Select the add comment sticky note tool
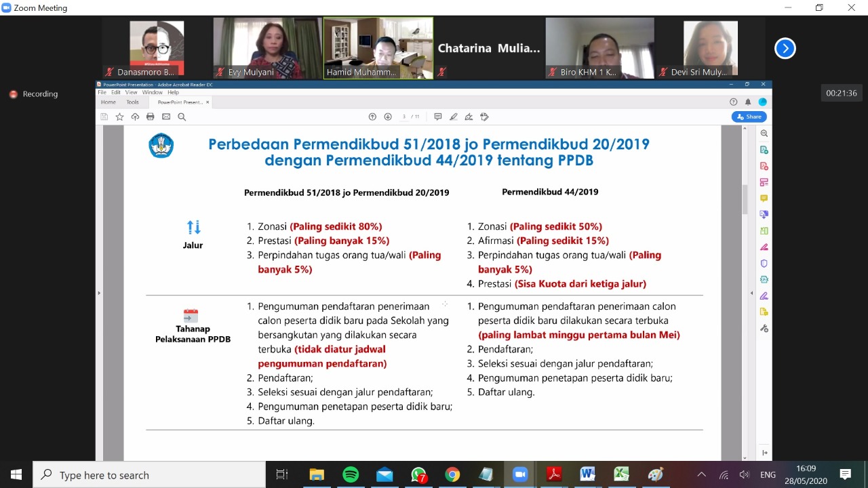Viewport: 868px width, 488px height. pos(438,117)
